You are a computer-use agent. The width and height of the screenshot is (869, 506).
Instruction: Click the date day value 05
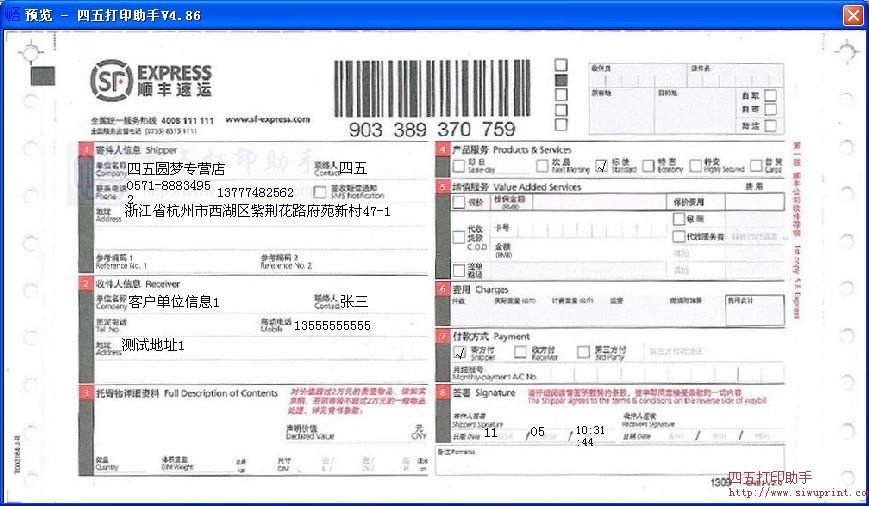[x=537, y=432]
